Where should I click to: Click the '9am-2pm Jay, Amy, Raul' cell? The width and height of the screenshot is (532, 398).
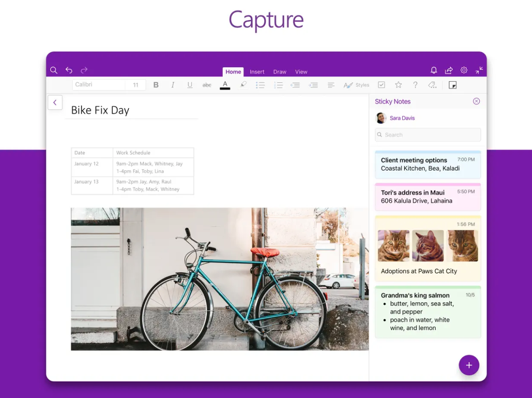(153, 185)
